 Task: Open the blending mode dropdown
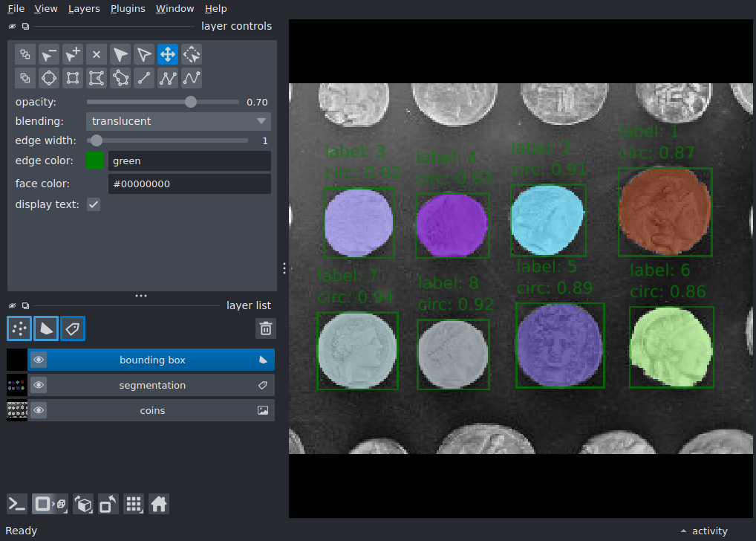178,121
